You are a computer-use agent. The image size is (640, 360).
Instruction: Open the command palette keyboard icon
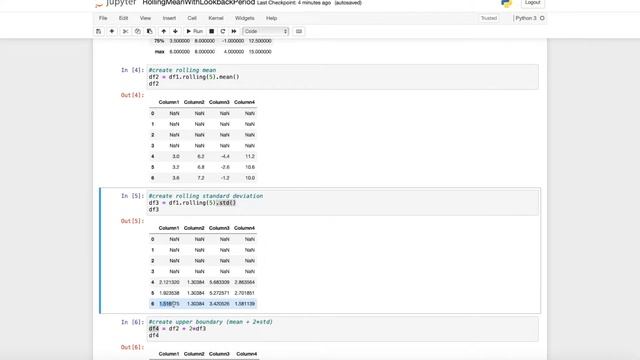coord(299,31)
